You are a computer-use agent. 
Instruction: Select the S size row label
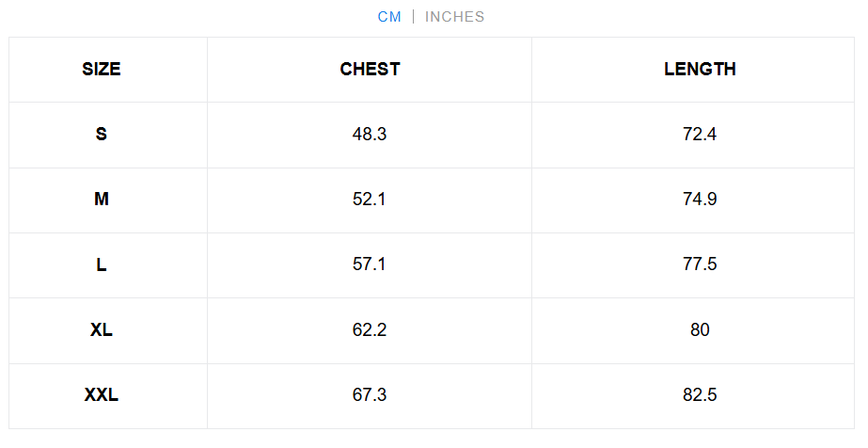coord(102,134)
